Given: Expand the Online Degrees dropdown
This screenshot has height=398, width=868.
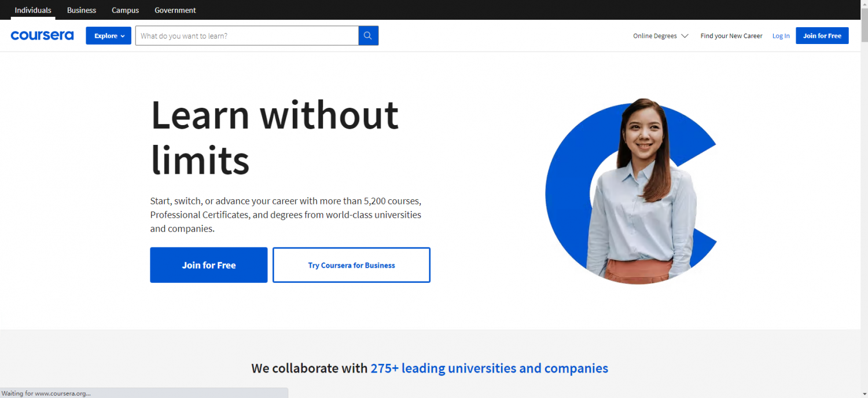Looking at the screenshot, I should click(660, 36).
